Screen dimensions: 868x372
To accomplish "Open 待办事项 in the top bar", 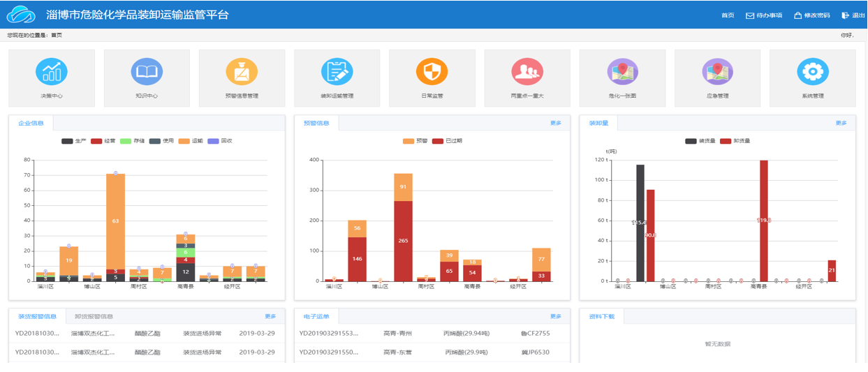I will [x=764, y=15].
